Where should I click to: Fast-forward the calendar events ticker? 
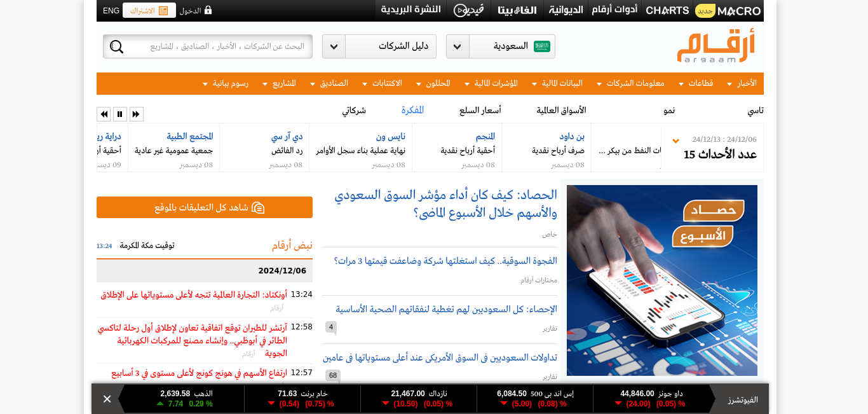point(136,114)
